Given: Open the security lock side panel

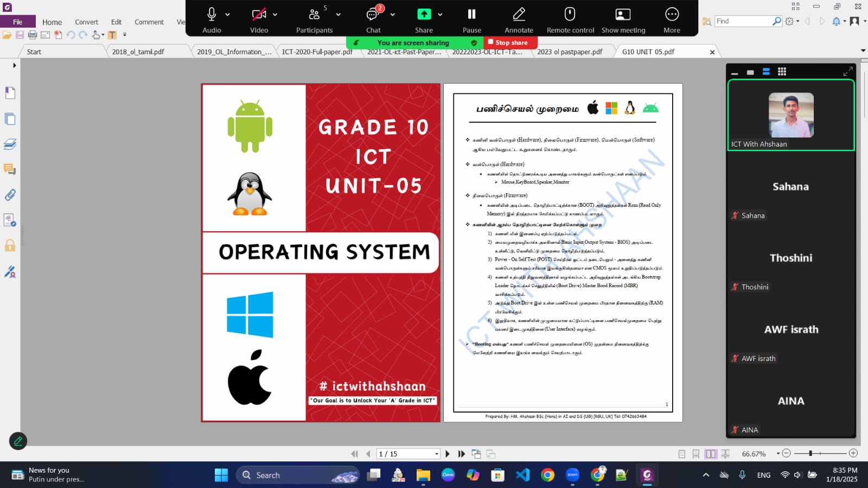Looking at the screenshot, I should pyautogui.click(x=10, y=245).
